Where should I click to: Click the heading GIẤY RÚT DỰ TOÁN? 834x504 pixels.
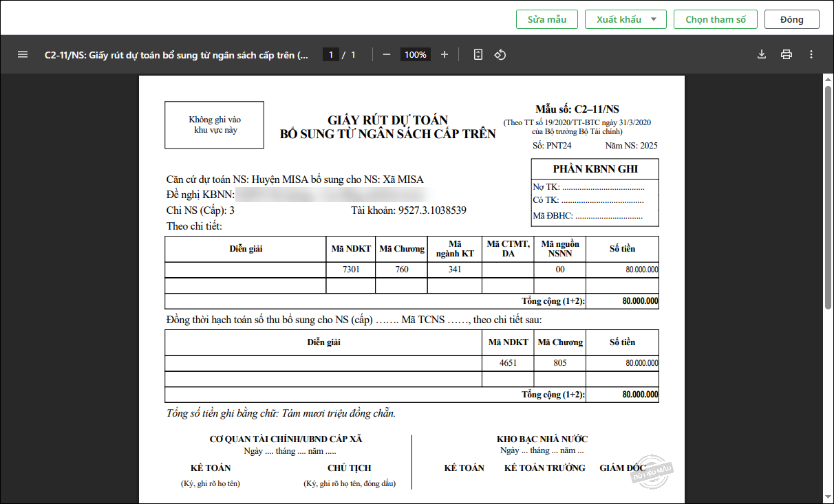[387, 120]
